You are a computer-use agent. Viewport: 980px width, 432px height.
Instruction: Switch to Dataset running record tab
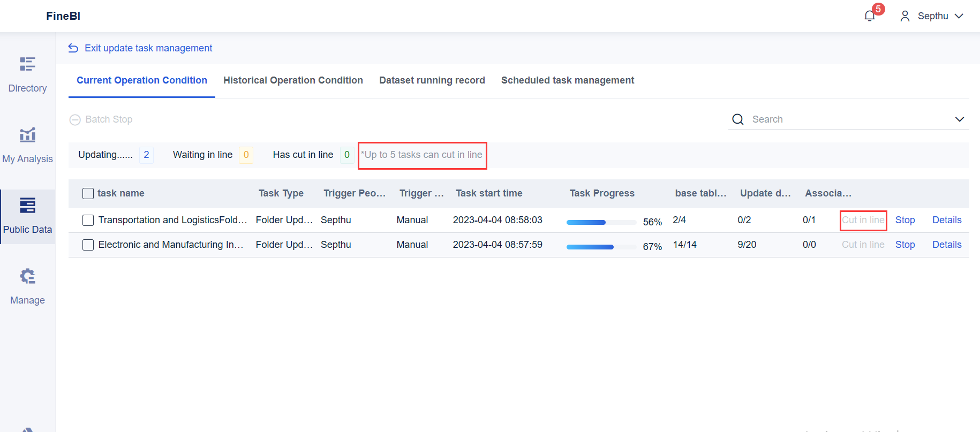click(x=432, y=80)
